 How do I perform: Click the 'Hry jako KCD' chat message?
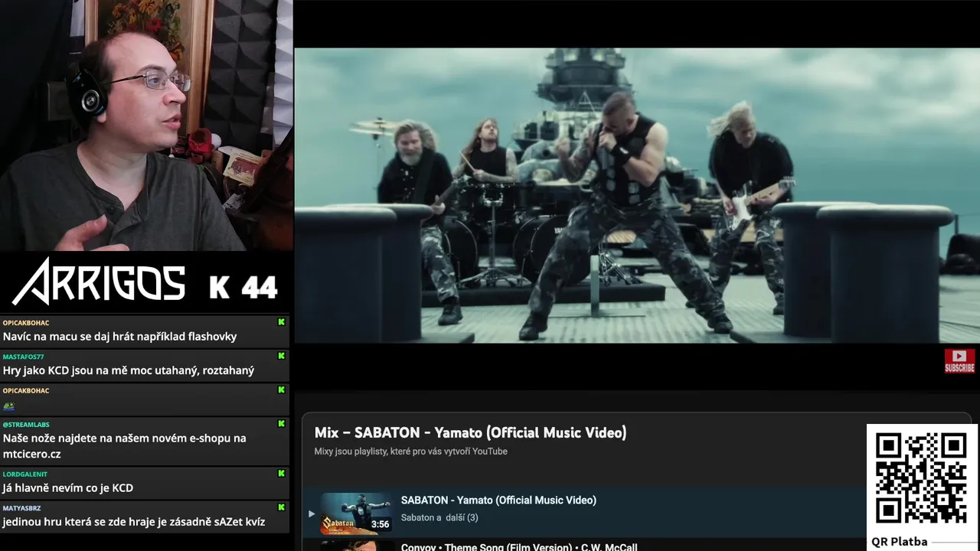click(x=129, y=370)
